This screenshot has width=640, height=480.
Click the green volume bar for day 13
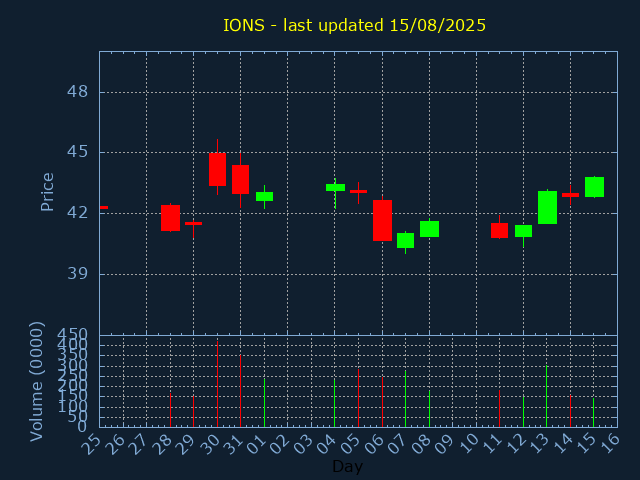(x=547, y=396)
